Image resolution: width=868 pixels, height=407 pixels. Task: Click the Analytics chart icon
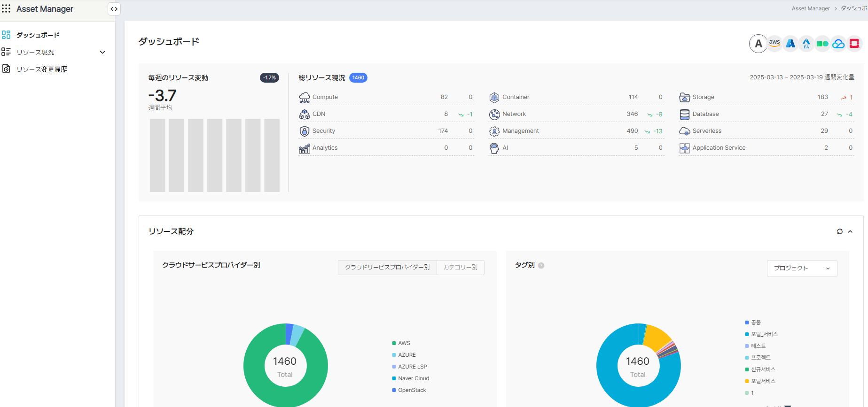click(x=305, y=148)
